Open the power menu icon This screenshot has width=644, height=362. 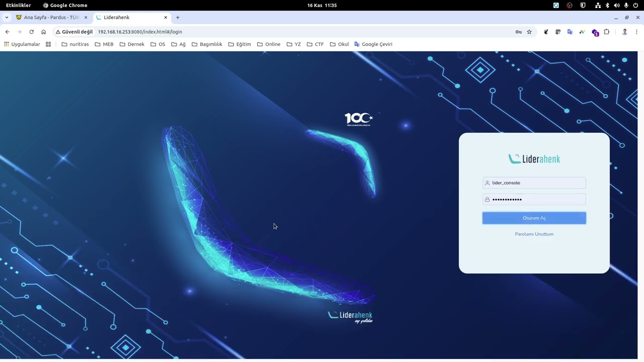(x=636, y=5)
